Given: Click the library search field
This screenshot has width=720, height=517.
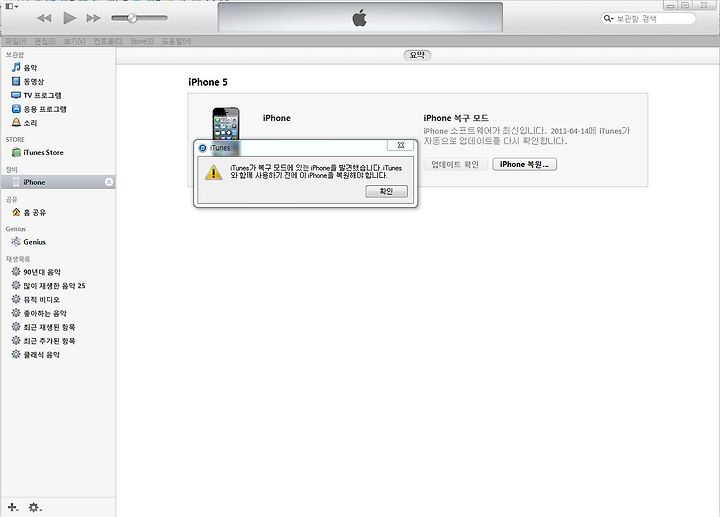Looking at the screenshot, I should pos(648,18).
